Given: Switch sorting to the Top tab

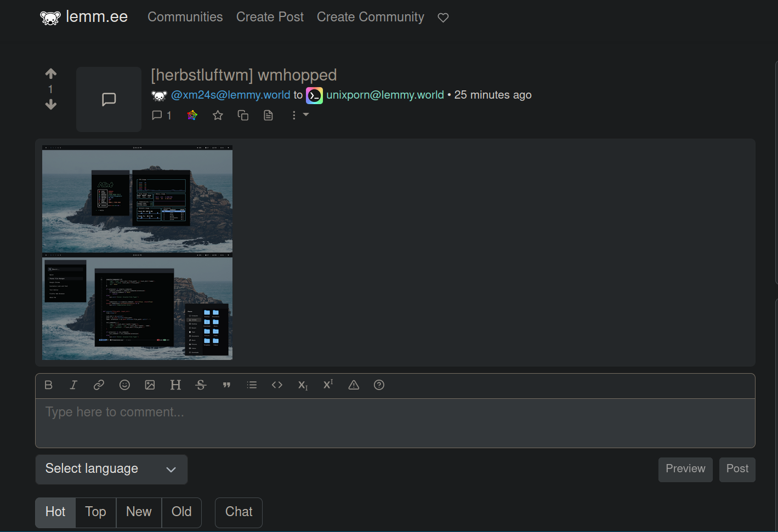Looking at the screenshot, I should 95,512.
